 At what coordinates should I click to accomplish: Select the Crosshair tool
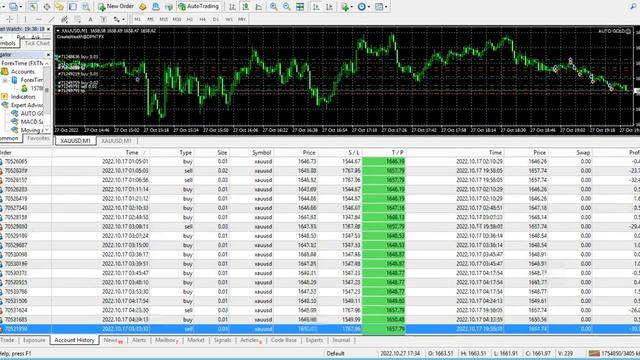point(9,19)
